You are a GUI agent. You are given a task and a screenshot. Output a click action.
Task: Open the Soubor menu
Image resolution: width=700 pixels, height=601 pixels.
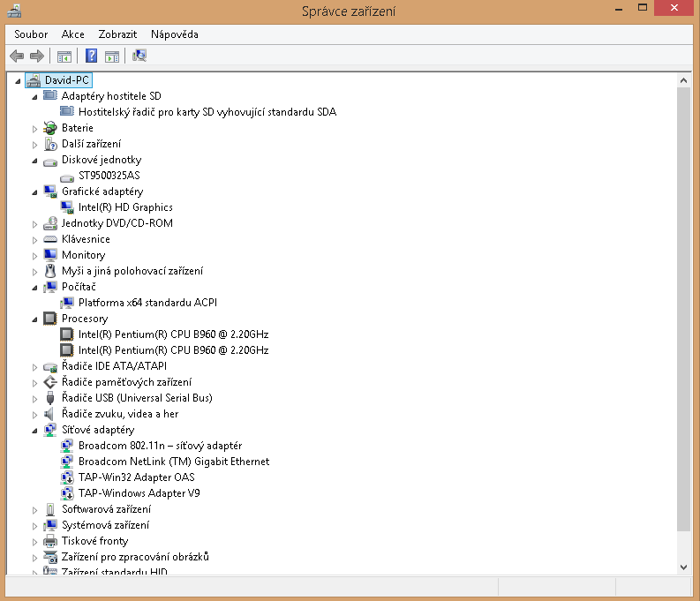pos(31,34)
